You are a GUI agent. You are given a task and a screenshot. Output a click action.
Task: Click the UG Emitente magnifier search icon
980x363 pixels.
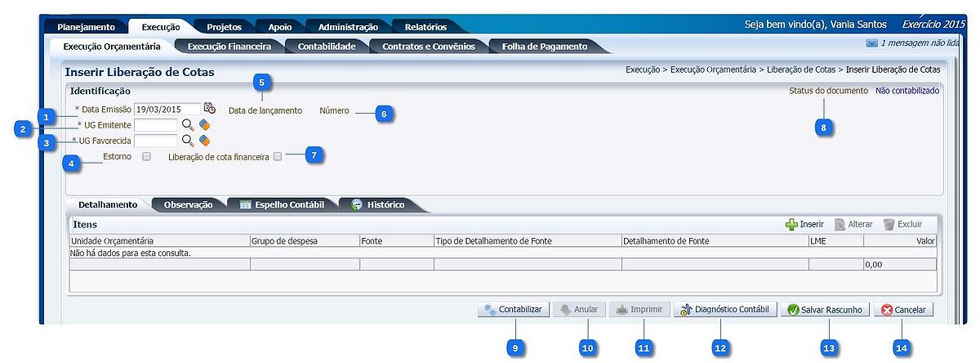pyautogui.click(x=188, y=124)
